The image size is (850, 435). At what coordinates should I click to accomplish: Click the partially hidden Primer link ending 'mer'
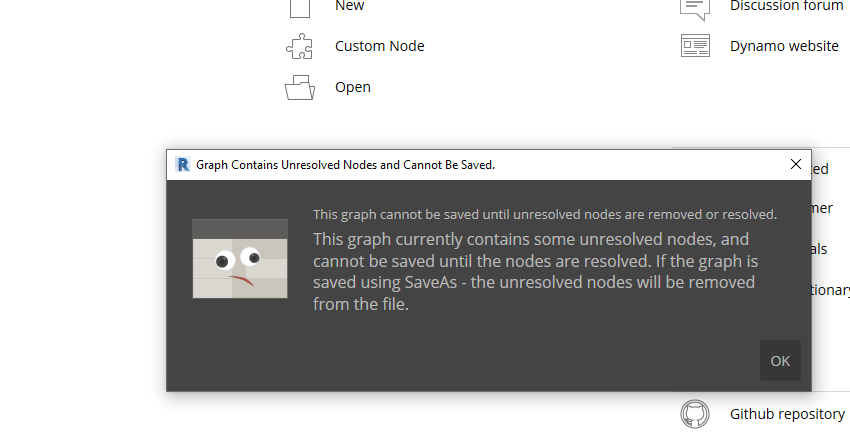822,208
